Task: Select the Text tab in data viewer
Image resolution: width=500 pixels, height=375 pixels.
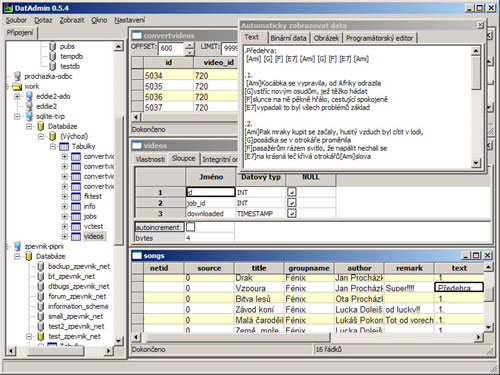Action: pos(251,37)
